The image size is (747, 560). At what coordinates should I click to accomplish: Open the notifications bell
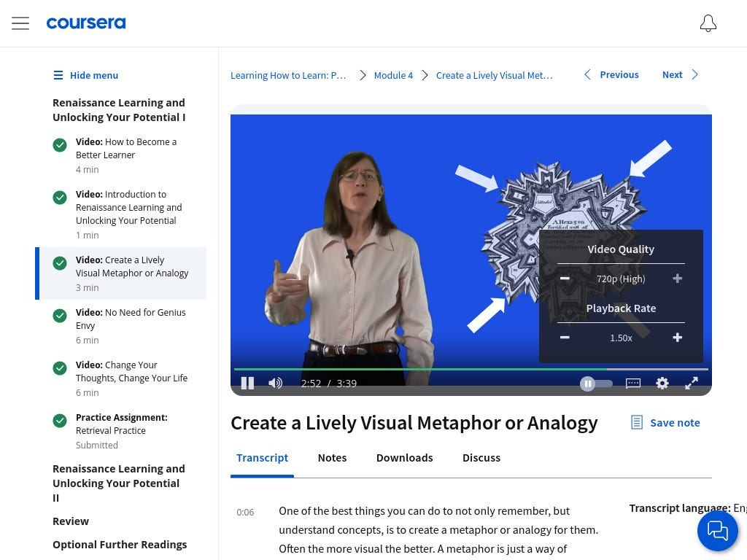coord(708,23)
